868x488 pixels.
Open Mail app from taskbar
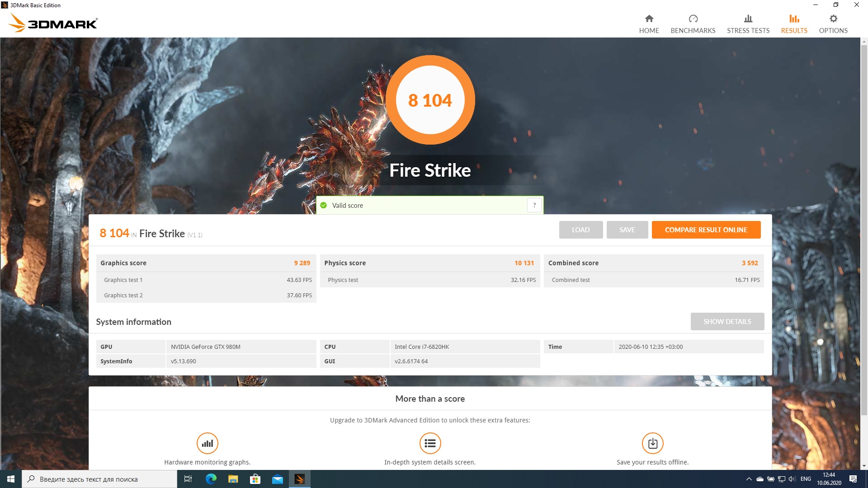(277, 479)
